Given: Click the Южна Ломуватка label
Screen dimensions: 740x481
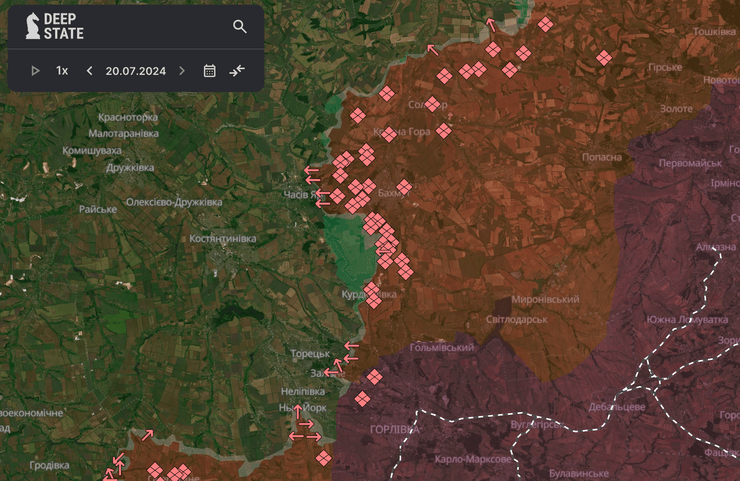Looking at the screenshot, I should tap(687, 320).
